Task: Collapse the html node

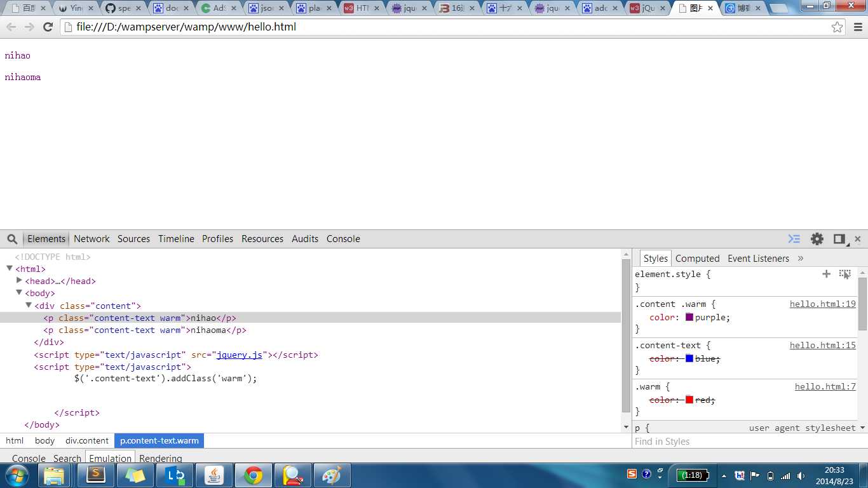Action: (x=10, y=268)
